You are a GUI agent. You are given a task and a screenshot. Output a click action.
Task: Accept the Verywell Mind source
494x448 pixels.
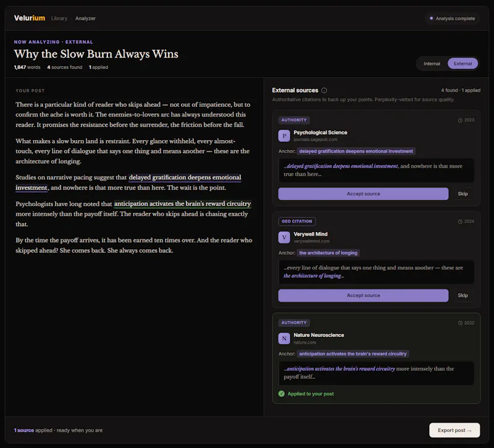pyautogui.click(x=363, y=296)
